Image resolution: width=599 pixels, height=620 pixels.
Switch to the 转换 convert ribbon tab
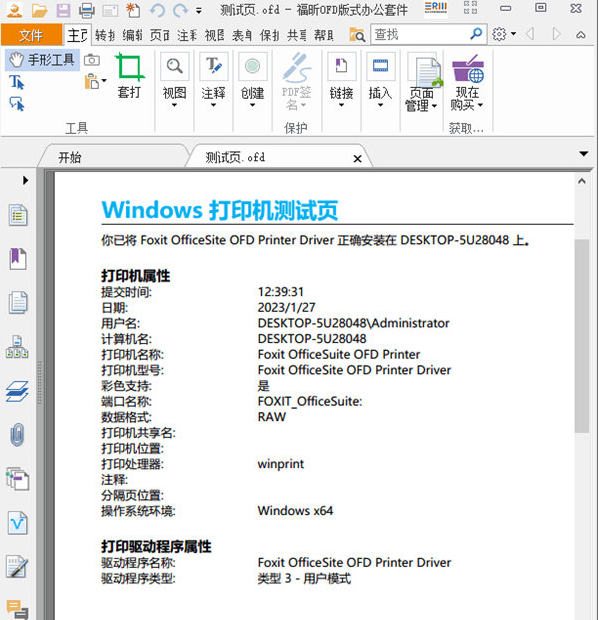[x=105, y=35]
